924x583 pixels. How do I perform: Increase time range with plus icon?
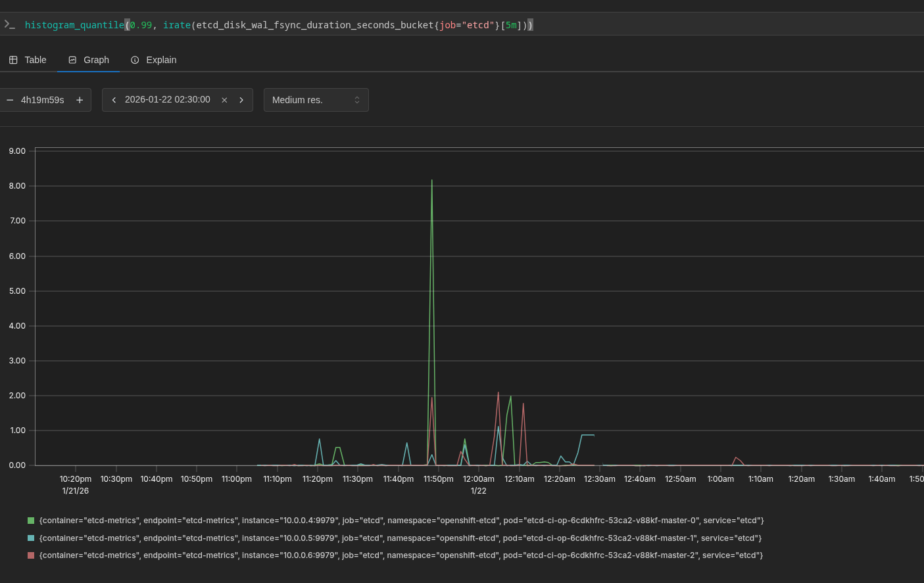[x=80, y=100]
